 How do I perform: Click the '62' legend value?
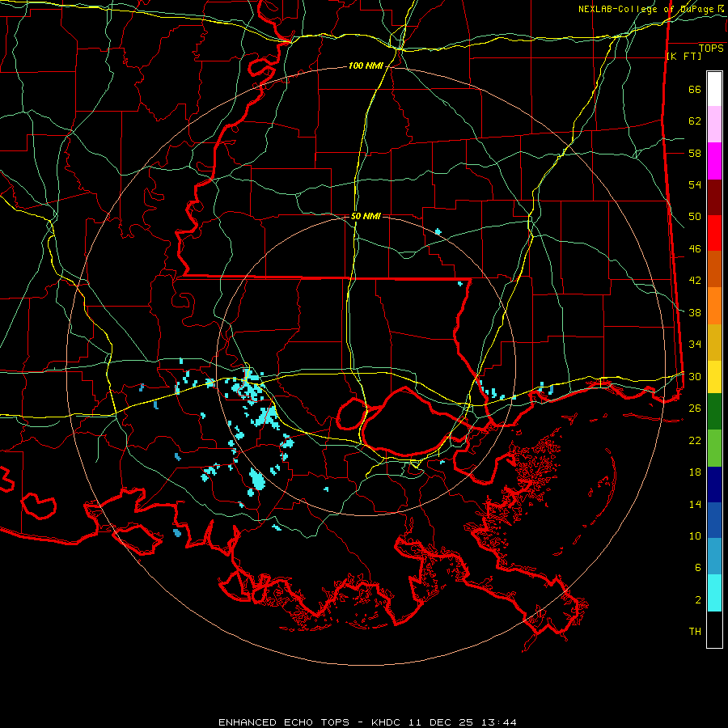(x=695, y=121)
